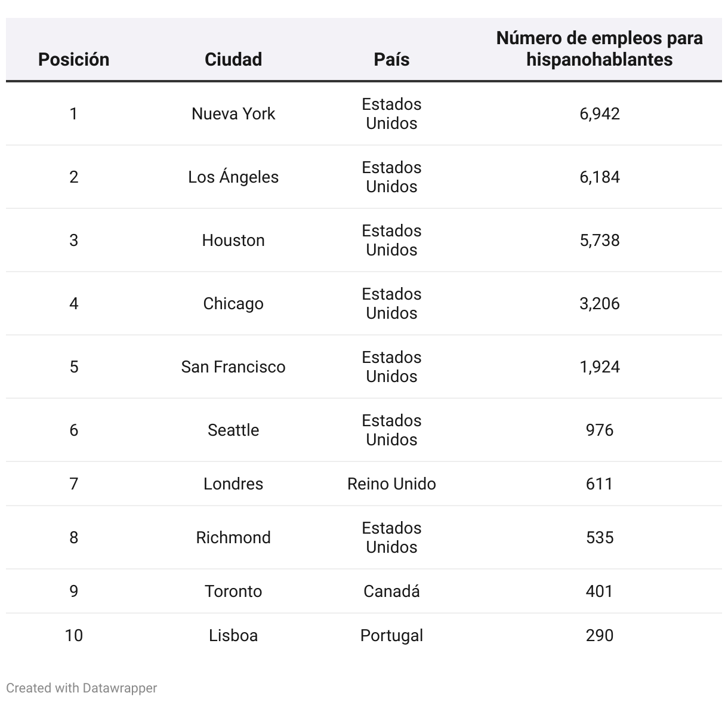Screen dimensions: 728x702
Task: Click the Número de empleos column header
Action: (599, 48)
